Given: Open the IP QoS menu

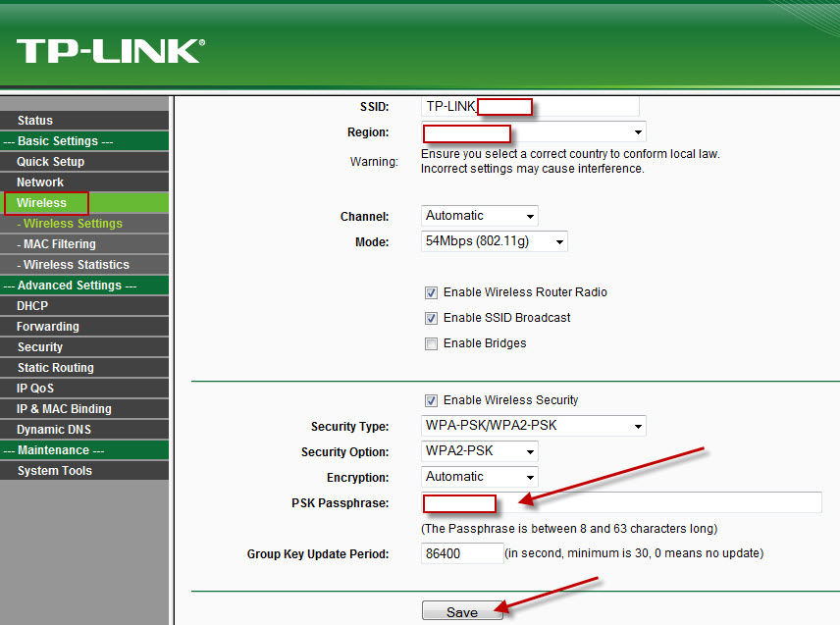Looking at the screenshot, I should pyautogui.click(x=84, y=389).
